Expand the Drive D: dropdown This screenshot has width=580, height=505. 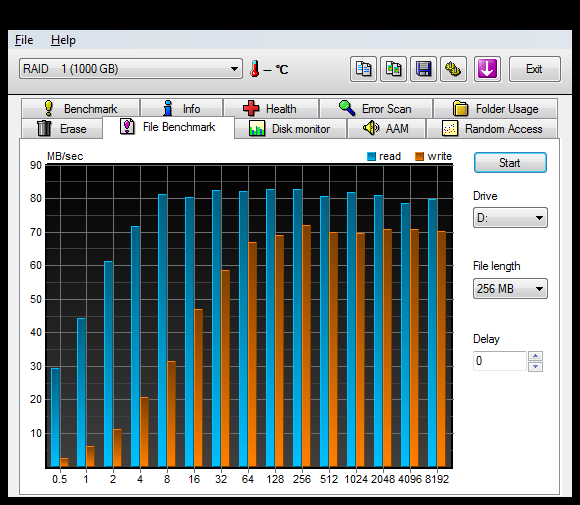click(510, 218)
